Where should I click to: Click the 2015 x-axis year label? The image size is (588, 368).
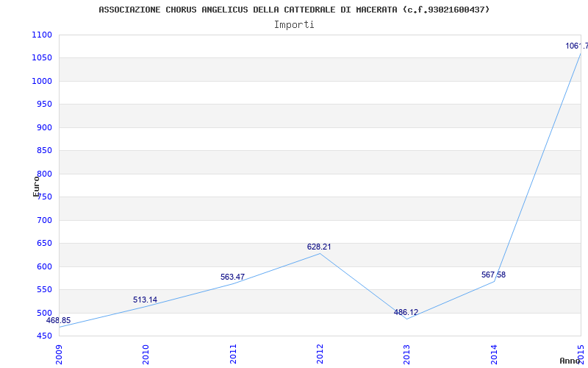tap(581, 354)
